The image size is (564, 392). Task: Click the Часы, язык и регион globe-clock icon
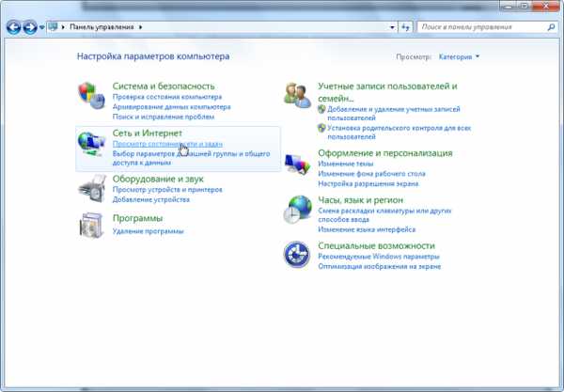297,210
